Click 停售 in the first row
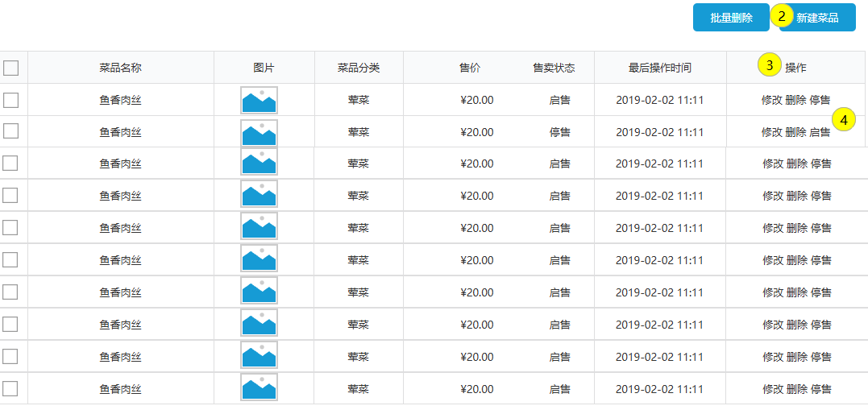 click(x=820, y=100)
